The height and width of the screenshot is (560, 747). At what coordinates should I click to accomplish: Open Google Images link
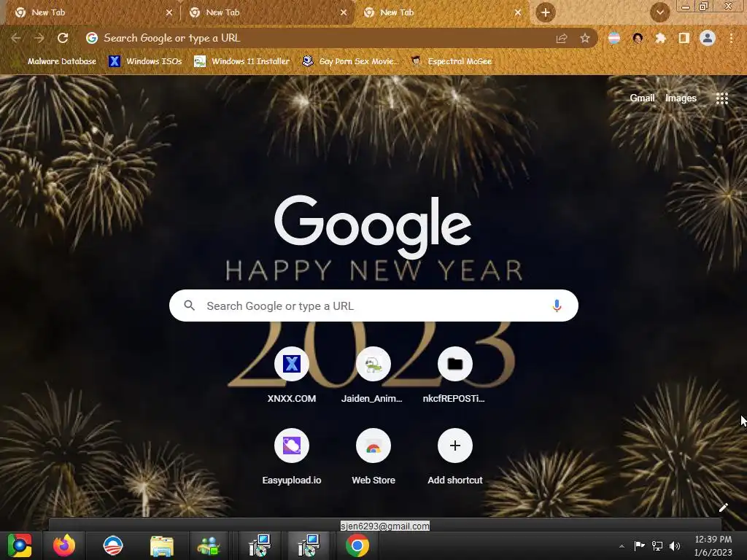pos(681,98)
